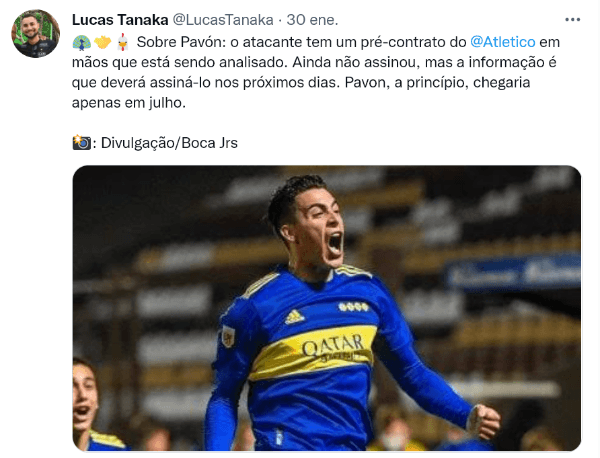Click the handshake emoji in the tweet
Image resolution: width=600 pixels, height=458 pixels.
click(102, 42)
